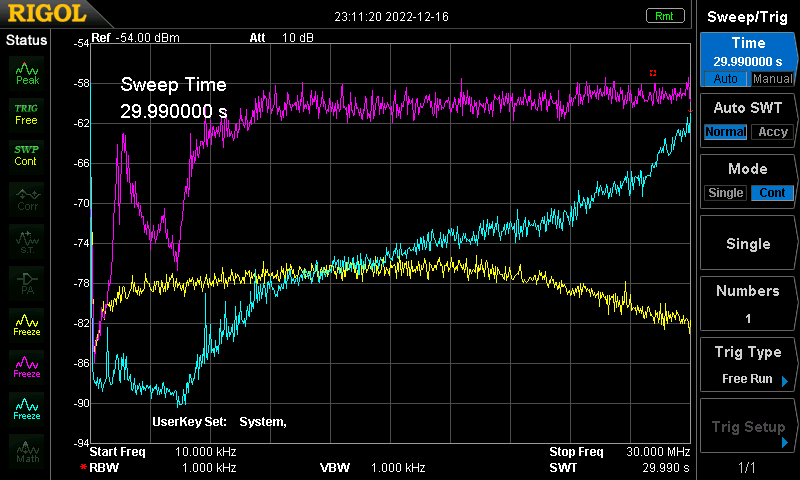Image resolution: width=800 pixels, height=480 pixels.
Task: Set Auto SWT to Accy
Action: click(x=772, y=132)
